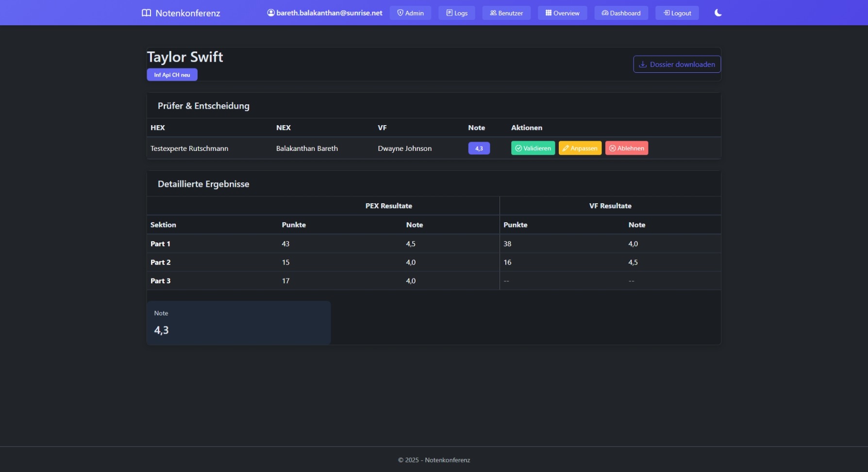The height and width of the screenshot is (472, 868).
Task: Open the Admin menu item
Action: pos(410,13)
